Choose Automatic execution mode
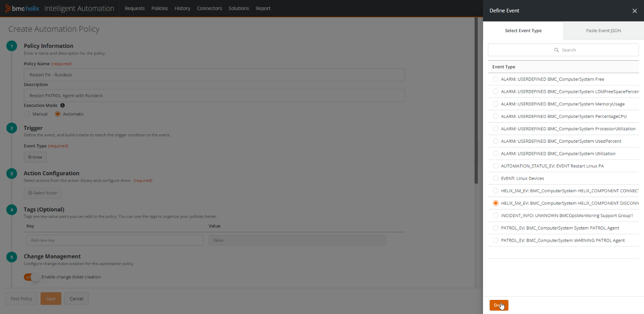Viewport: 644px width, 314px height. click(58, 114)
